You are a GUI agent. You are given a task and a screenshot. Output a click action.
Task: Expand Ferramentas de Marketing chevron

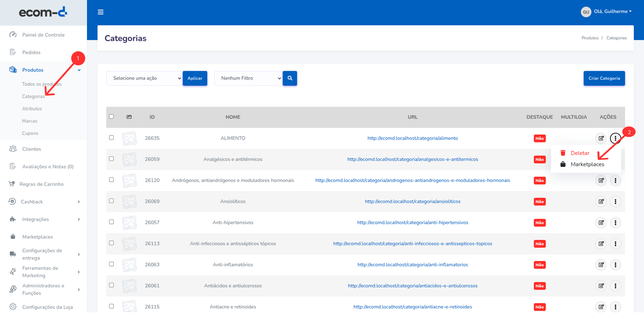(79, 272)
